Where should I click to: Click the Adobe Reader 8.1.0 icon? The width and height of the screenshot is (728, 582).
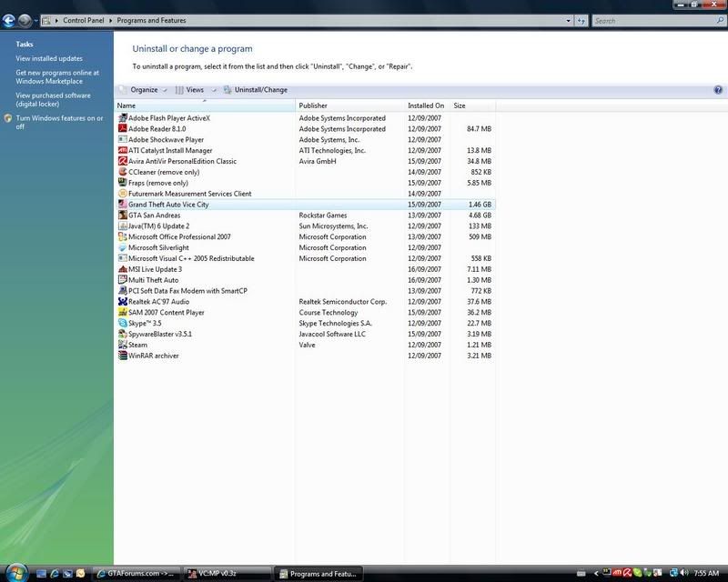[x=122, y=129]
